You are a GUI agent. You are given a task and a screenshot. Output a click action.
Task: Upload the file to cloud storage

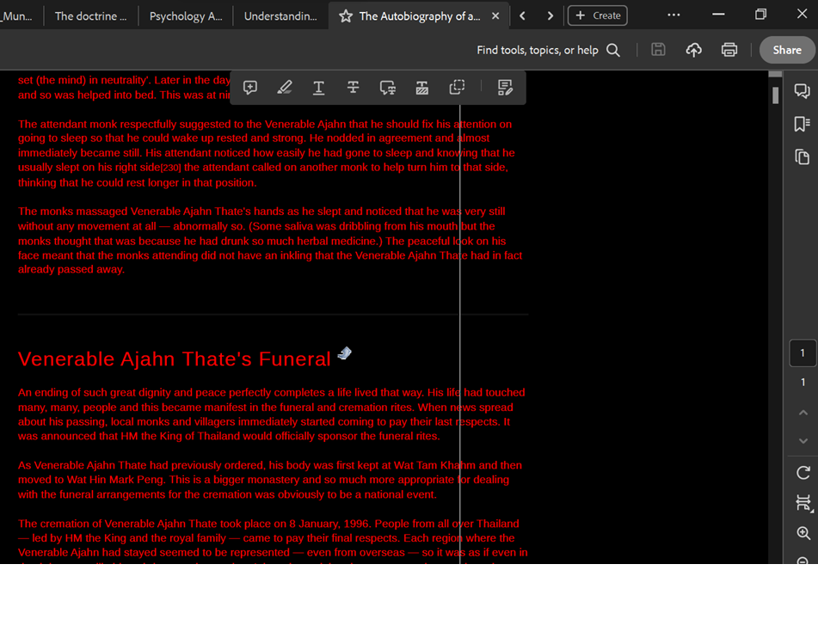point(693,50)
